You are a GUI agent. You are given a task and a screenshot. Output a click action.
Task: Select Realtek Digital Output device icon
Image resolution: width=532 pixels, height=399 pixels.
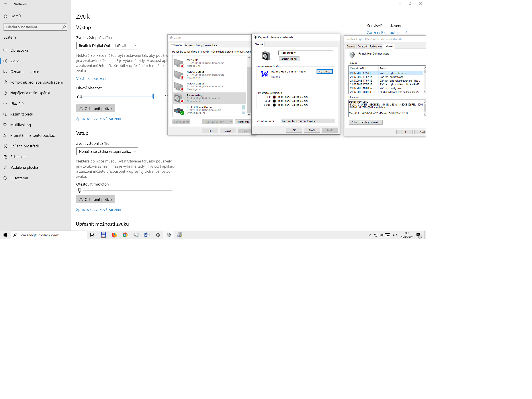coord(178,110)
